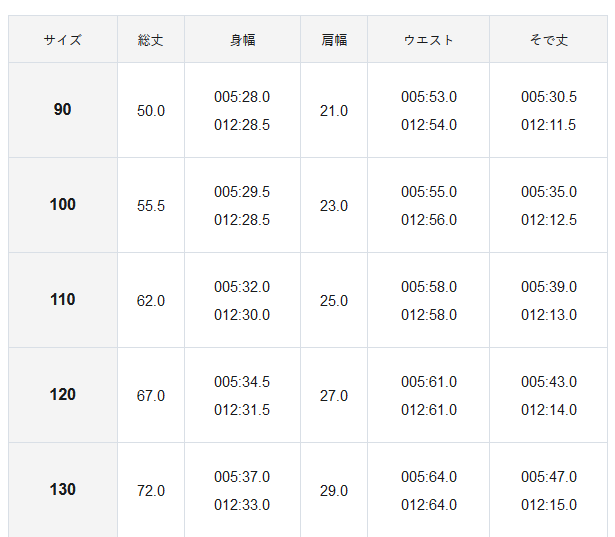Click the 総丈 value 62.0
Viewport: 615px width, 537px height.
pos(151,301)
